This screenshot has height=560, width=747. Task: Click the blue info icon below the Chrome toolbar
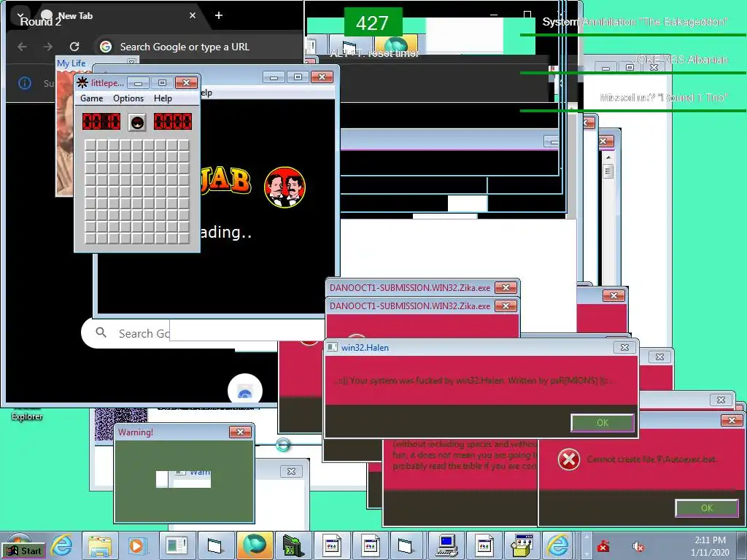coord(25,83)
